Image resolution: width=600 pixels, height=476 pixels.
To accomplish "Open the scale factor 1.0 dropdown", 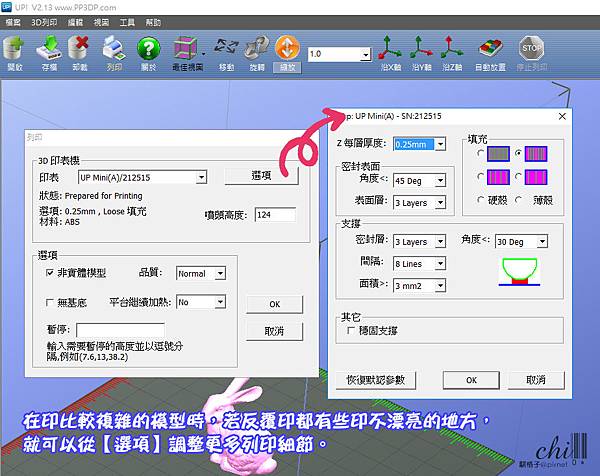I will pos(365,54).
